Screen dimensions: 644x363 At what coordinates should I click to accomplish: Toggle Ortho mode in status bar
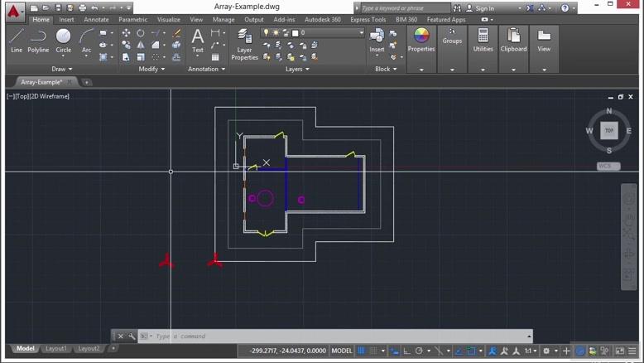pyautogui.click(x=406, y=351)
